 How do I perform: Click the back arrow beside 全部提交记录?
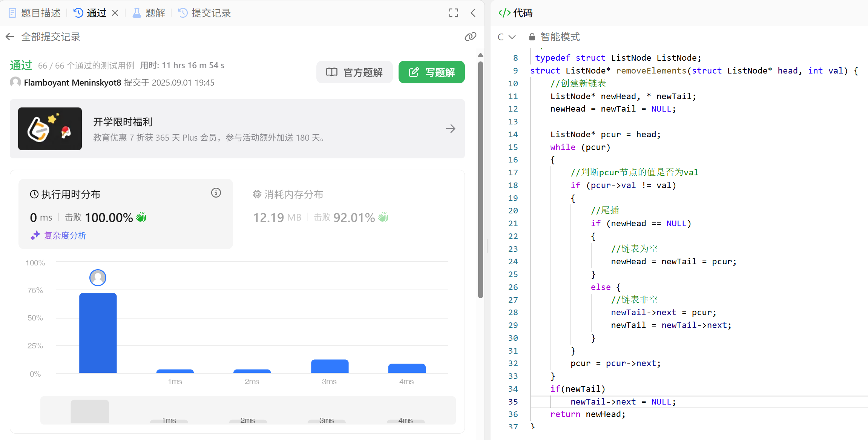click(10, 37)
